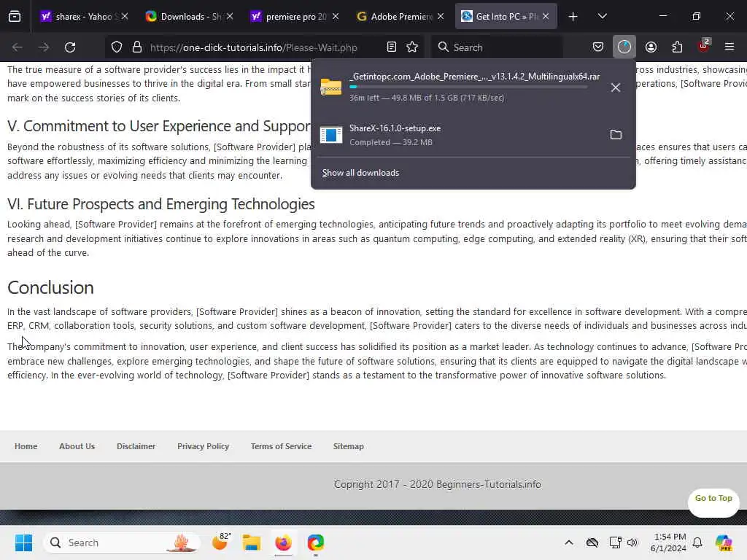Toggle reader view for this page
Viewport: 747px width, 560px height.
[392, 47]
